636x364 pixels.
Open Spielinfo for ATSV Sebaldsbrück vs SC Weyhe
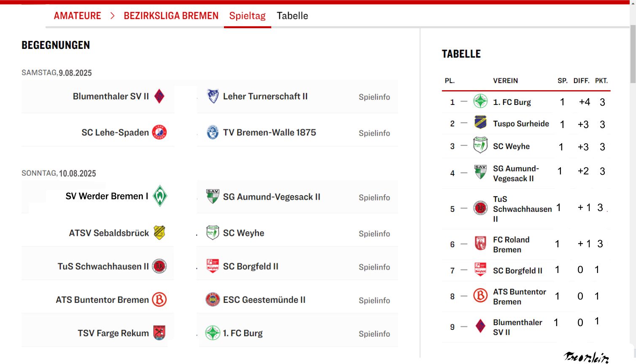click(x=374, y=234)
